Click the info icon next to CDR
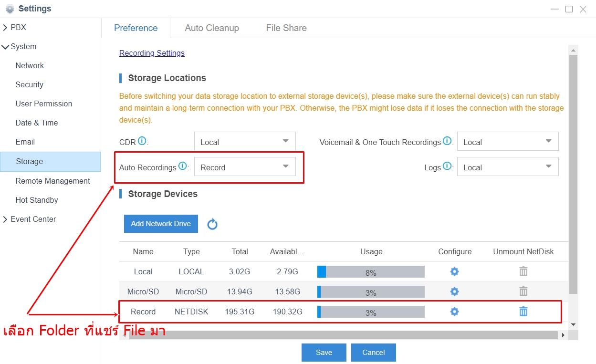This screenshot has height=364, width=596. click(142, 141)
